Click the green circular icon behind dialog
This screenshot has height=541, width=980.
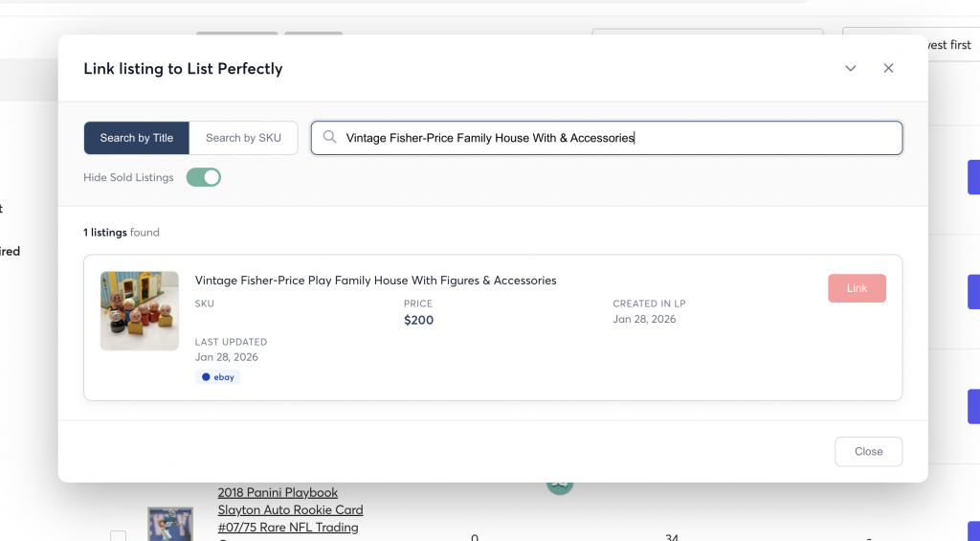(x=560, y=486)
